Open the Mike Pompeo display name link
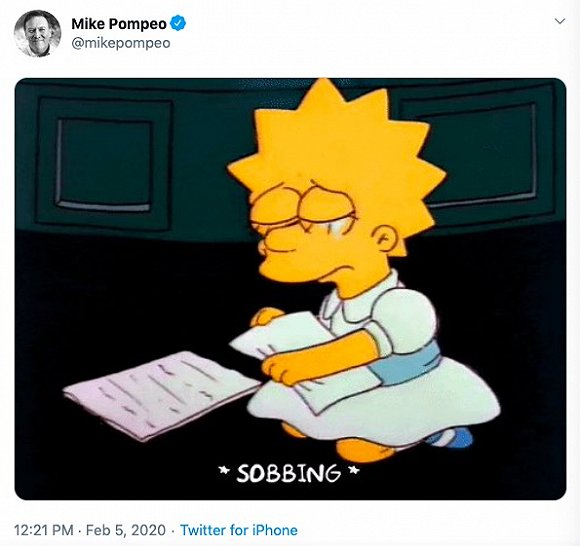The image size is (580, 546). 119,24
